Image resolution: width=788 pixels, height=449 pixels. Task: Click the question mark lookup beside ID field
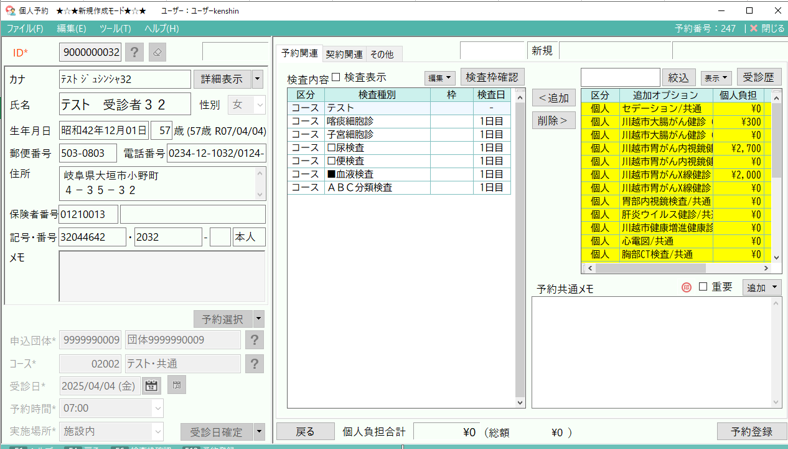pos(135,52)
